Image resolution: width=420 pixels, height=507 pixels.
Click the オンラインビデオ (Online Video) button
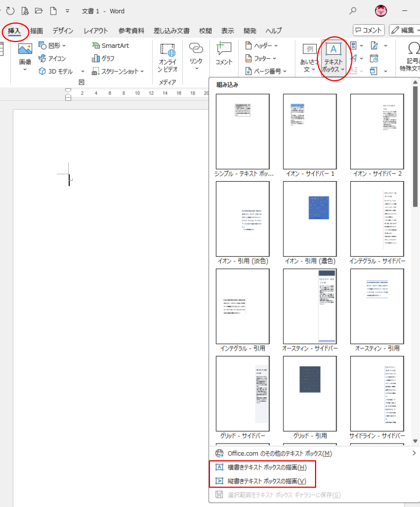(x=167, y=57)
